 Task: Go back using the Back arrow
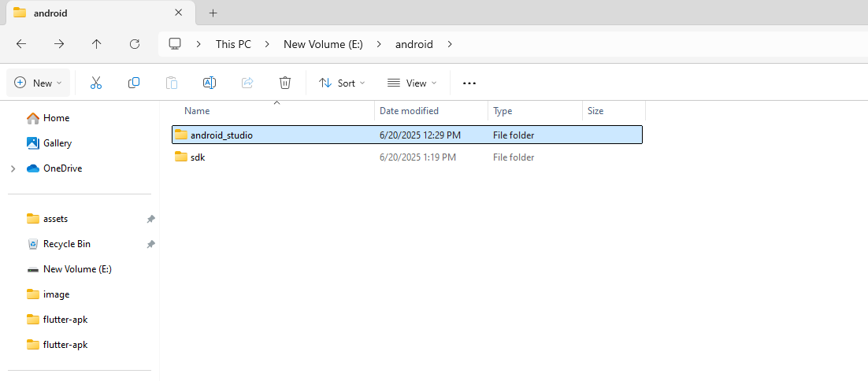[x=21, y=44]
